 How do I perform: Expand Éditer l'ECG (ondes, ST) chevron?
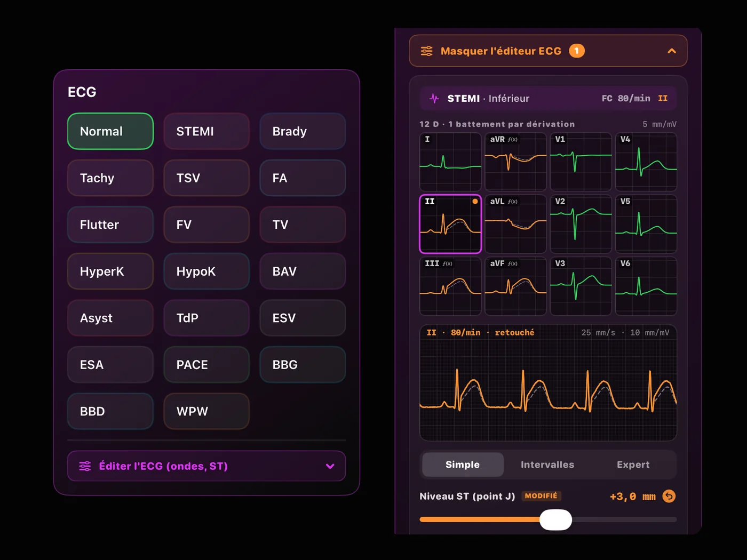pos(330,466)
